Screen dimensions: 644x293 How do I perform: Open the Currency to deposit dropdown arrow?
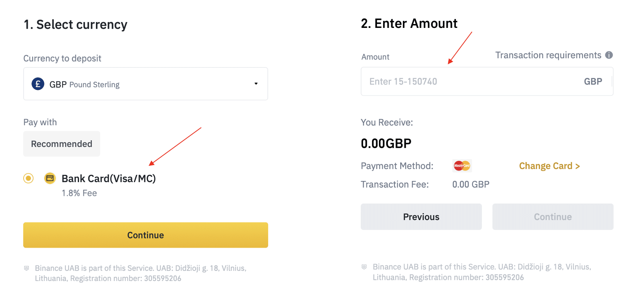coord(256,84)
